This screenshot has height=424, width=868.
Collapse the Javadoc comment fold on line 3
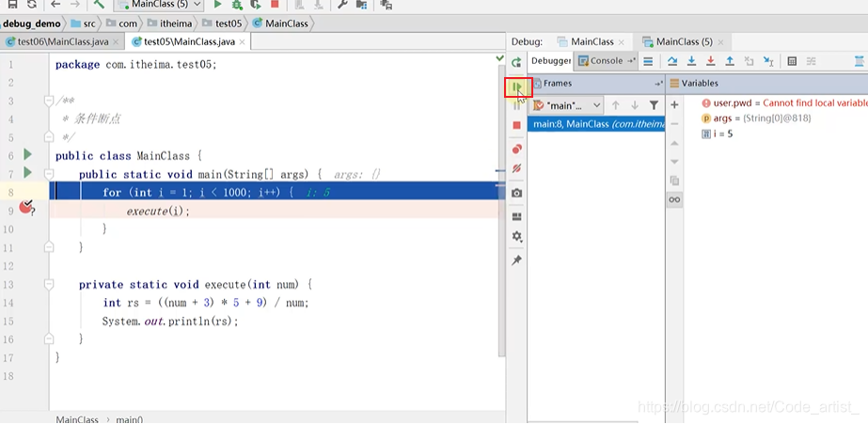click(49, 102)
